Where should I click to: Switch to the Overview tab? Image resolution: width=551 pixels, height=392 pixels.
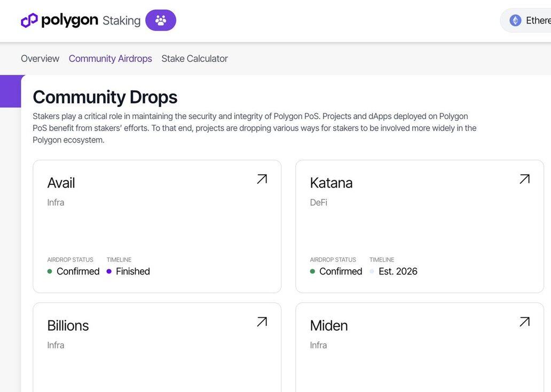click(x=40, y=59)
